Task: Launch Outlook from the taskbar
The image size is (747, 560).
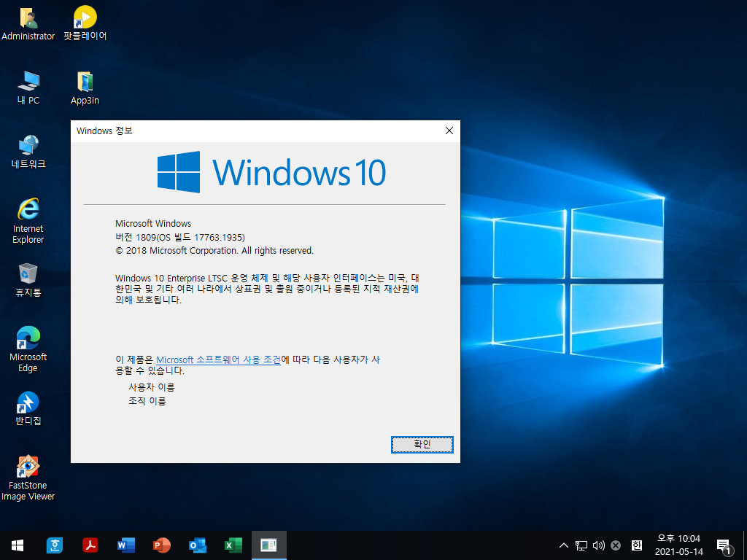Action: pos(197,545)
